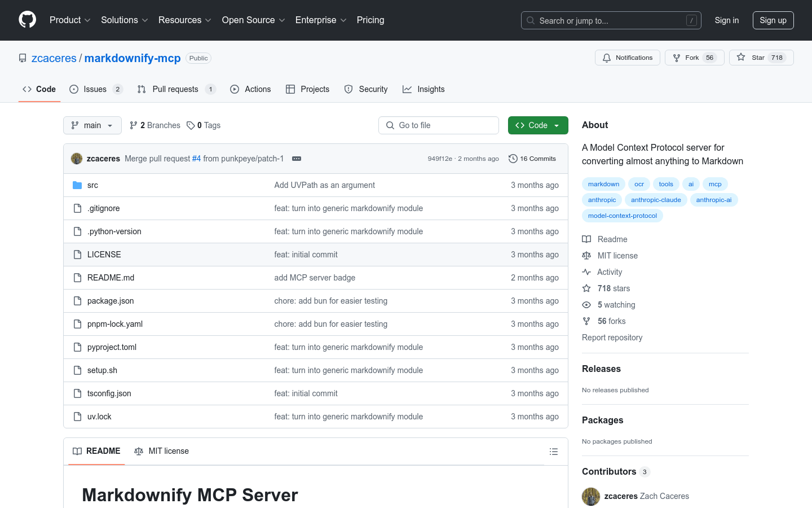Viewport: 812px width, 508px height.
Task: Click the model-context-protocol topic tag
Action: [623, 216]
